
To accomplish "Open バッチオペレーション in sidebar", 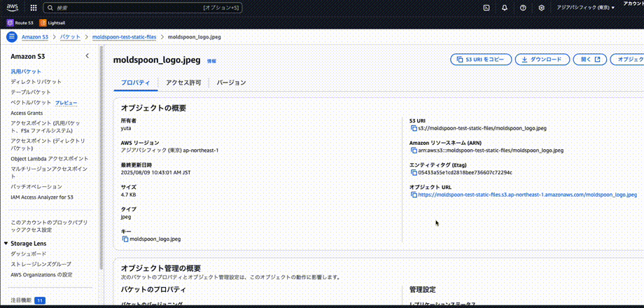I will coord(36,187).
